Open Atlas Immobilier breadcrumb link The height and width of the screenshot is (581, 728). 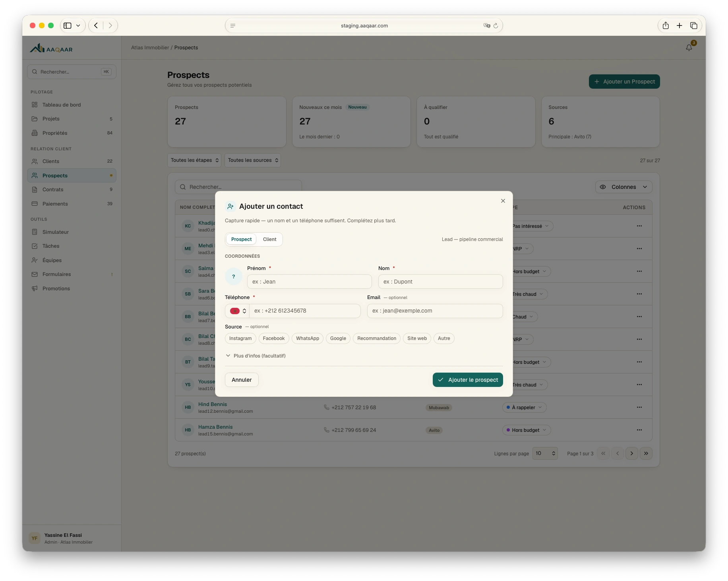[150, 48]
